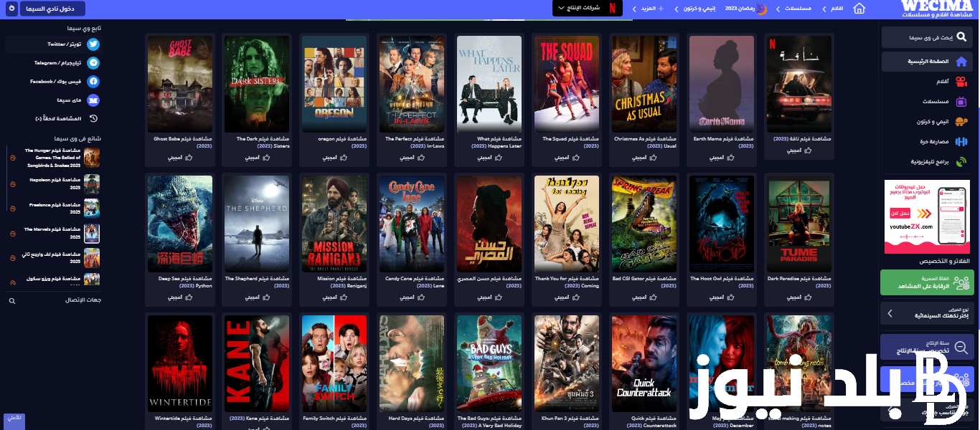The height and width of the screenshot is (430, 980).
Task: Click the plus icon beside المزيد
Action: (x=661, y=9)
